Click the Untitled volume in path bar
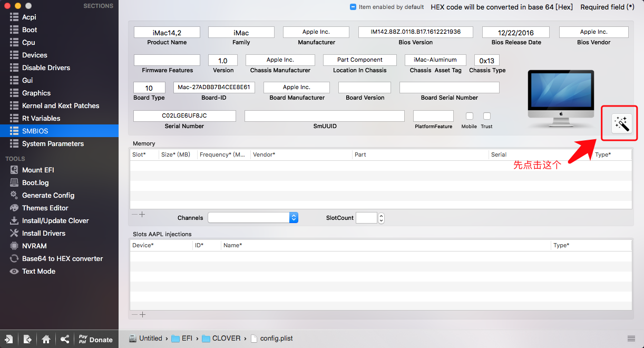This screenshot has width=644, height=348. point(145,339)
